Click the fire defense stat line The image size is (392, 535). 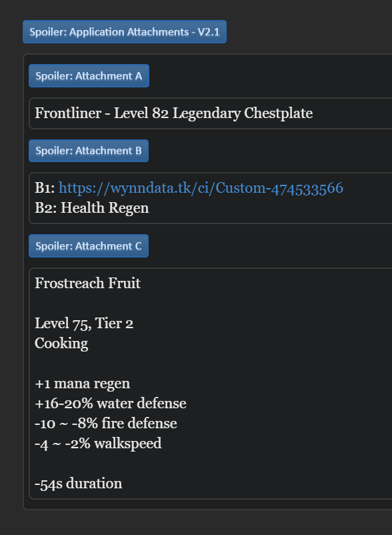(105, 423)
